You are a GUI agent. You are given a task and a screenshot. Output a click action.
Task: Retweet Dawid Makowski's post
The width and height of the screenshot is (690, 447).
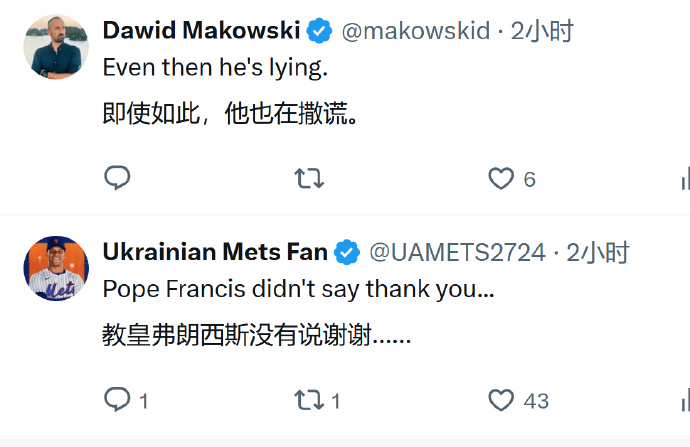point(309,178)
